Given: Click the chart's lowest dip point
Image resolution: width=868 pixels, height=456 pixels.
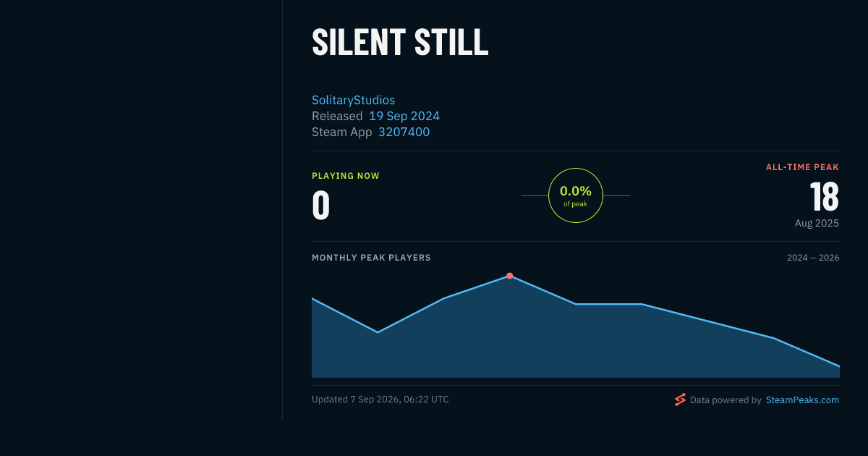Looking at the screenshot, I should pos(378,332).
